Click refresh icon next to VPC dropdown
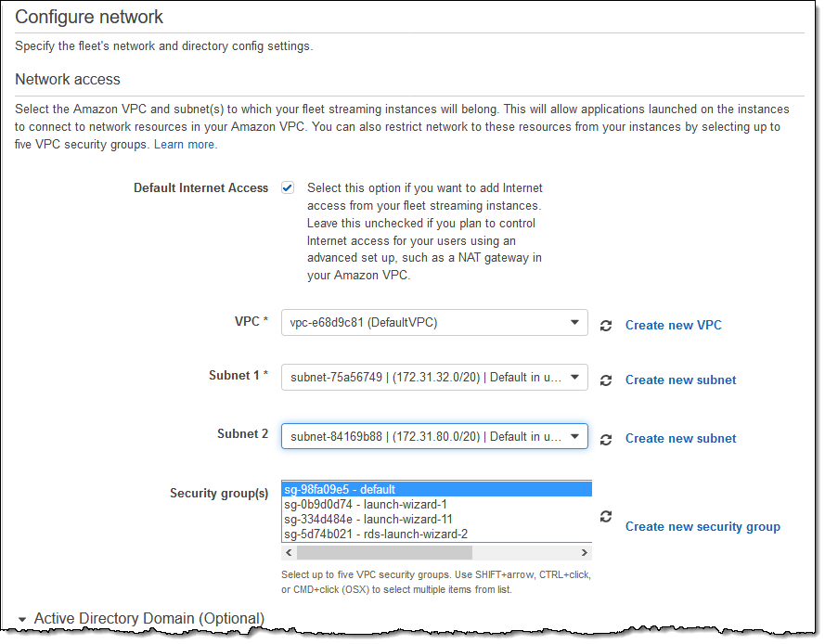This screenshot has height=644, width=825. (606, 326)
